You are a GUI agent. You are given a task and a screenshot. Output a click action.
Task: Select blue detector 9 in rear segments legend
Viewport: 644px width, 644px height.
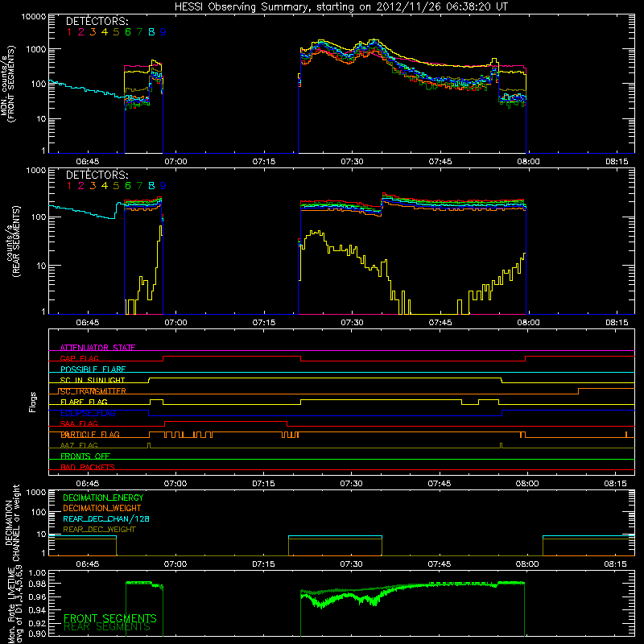click(163, 186)
